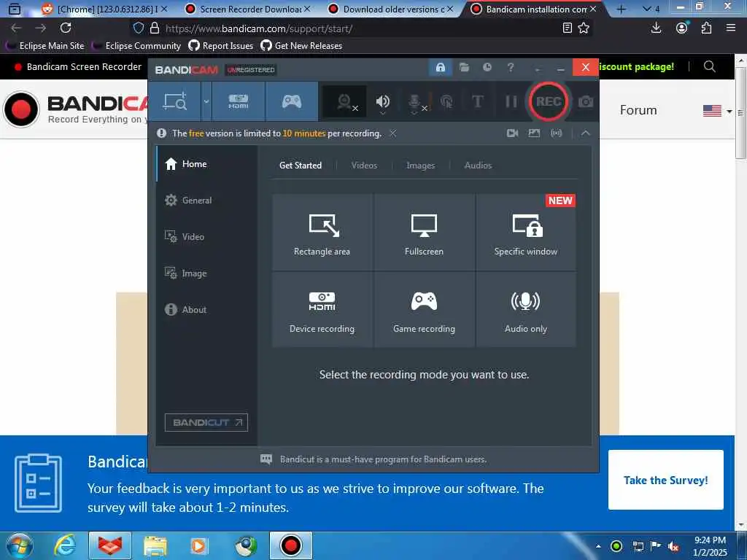Click the audio waves icon in status row
Viewport: 747px width, 560px height.
coord(556,133)
